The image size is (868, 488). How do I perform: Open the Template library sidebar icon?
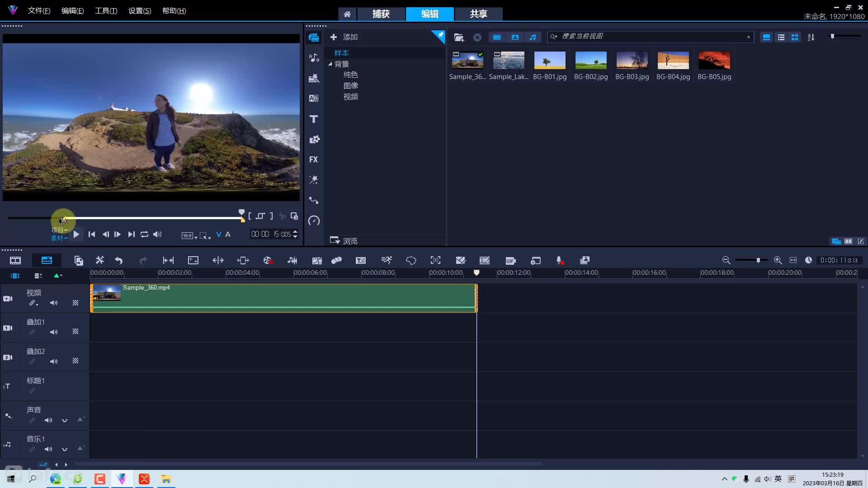click(x=314, y=78)
